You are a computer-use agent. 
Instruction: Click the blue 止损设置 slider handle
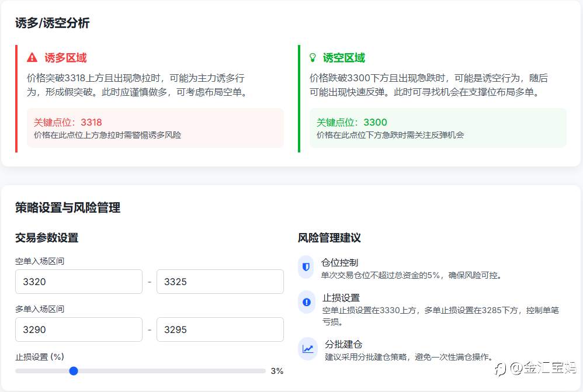coord(74,371)
